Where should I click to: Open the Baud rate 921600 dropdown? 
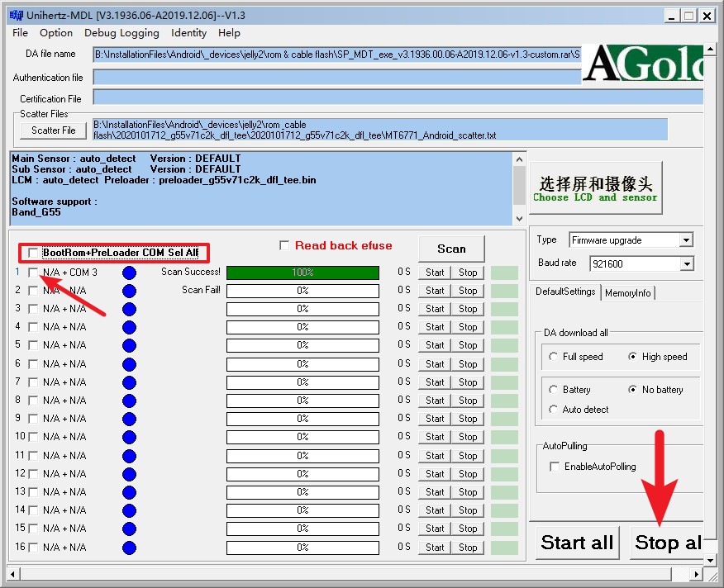point(687,264)
